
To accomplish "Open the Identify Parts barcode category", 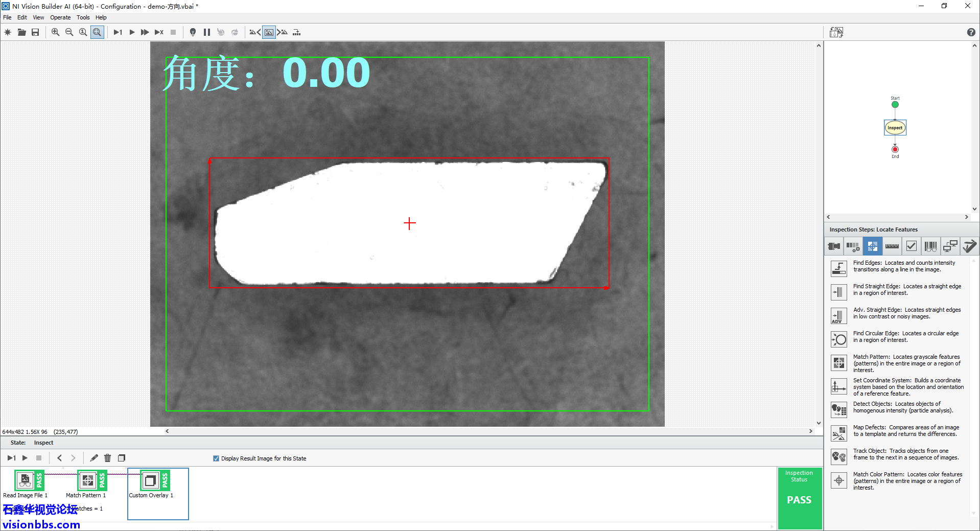I will click(x=930, y=246).
